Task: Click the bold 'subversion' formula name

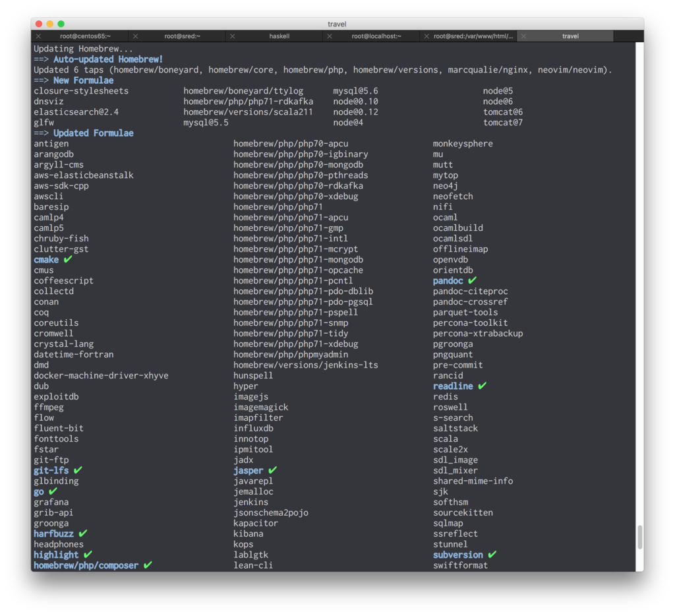Action: click(x=458, y=555)
